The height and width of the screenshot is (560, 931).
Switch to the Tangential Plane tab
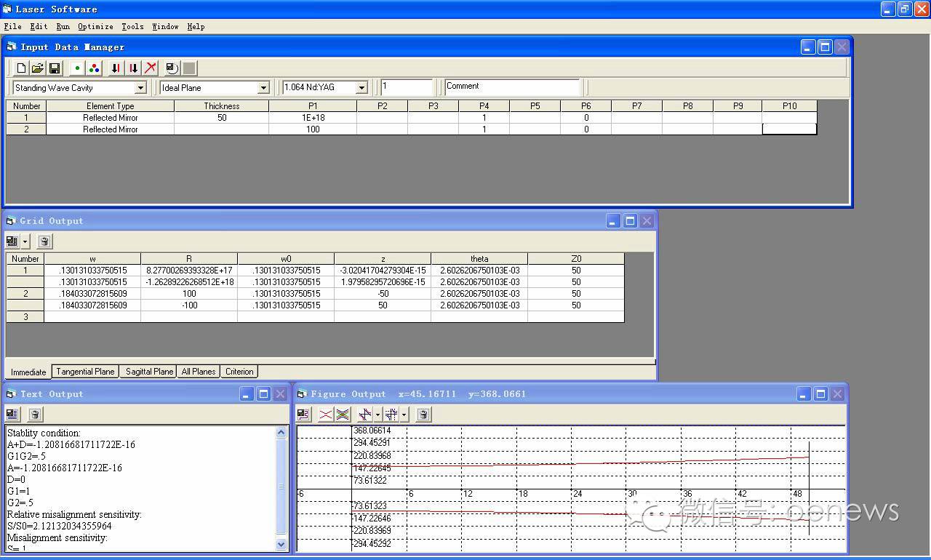point(85,372)
